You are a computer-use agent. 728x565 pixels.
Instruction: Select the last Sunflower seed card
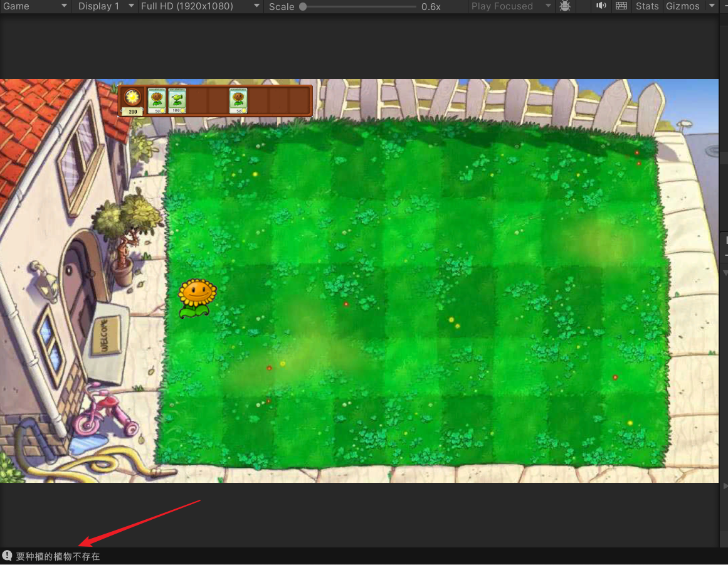(238, 101)
